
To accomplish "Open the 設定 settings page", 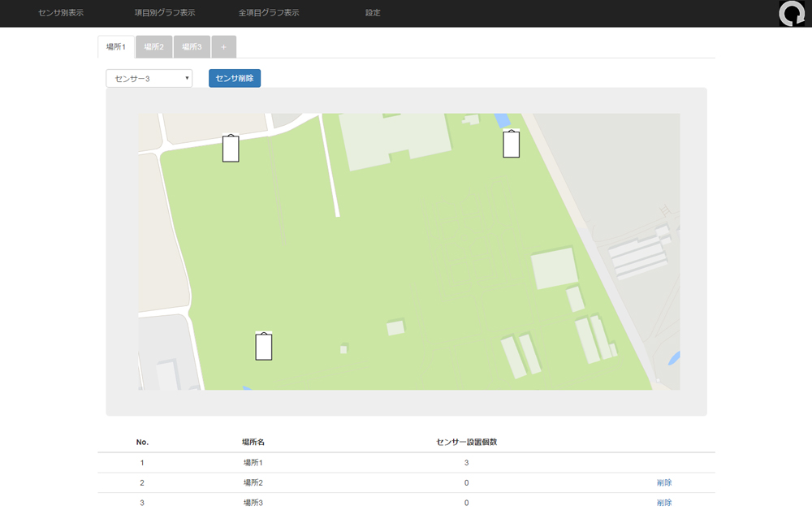I will pos(373,13).
